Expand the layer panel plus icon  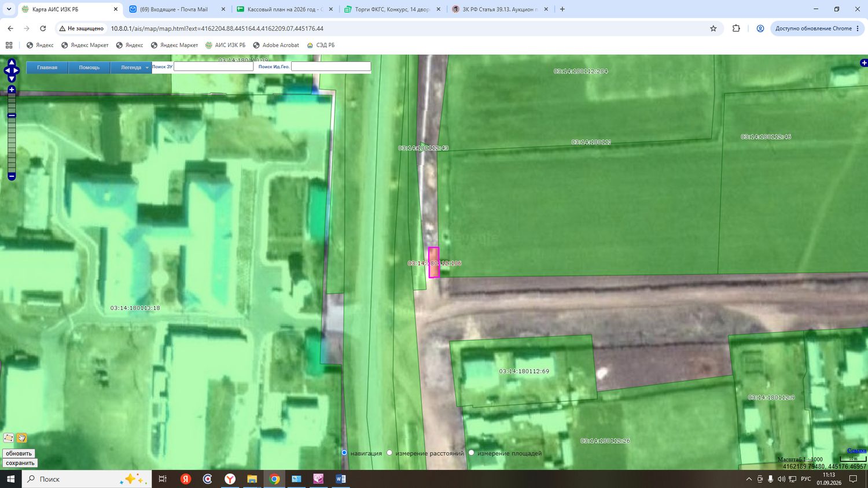864,62
